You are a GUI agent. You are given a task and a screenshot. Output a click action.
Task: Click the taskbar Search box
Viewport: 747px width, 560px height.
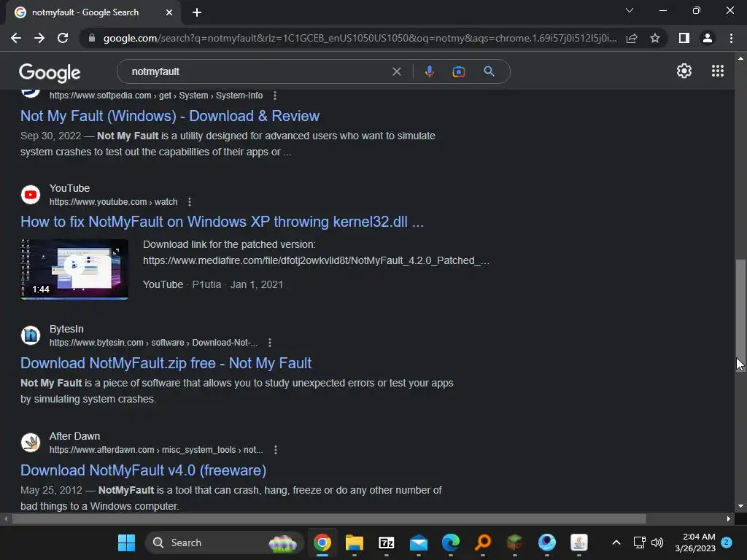pos(225,542)
